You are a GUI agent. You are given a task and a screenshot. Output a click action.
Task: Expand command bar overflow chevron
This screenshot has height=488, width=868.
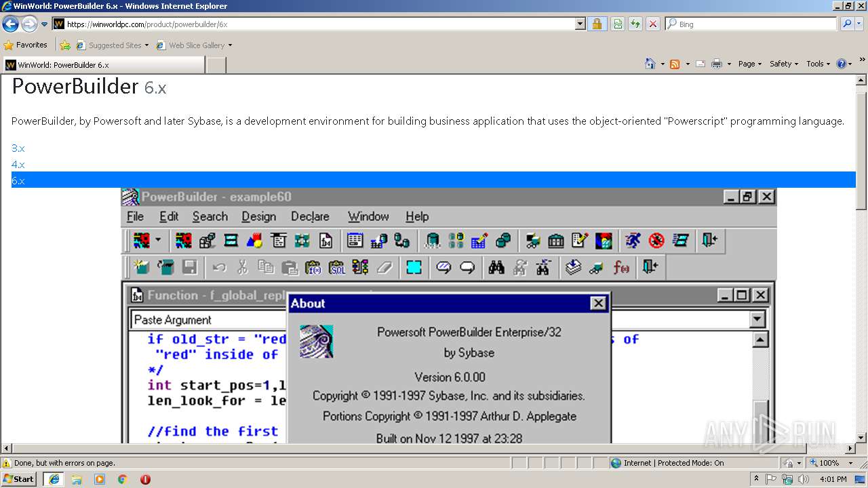tap(863, 60)
